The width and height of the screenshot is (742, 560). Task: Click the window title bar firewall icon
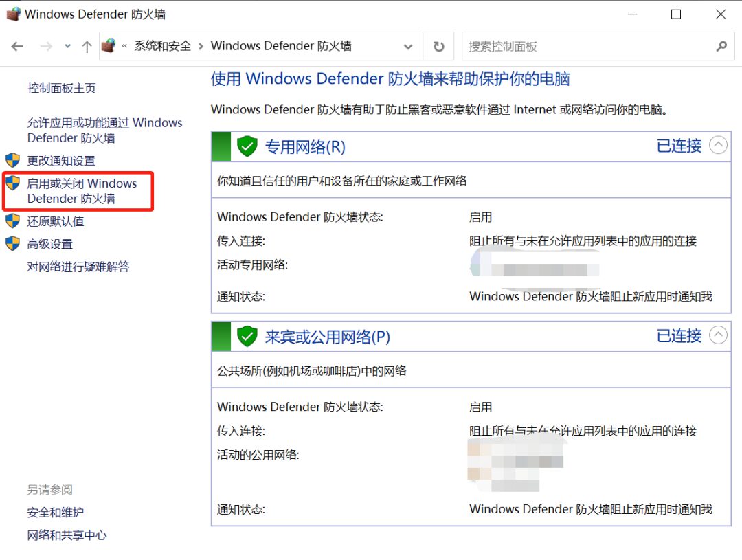pyautogui.click(x=13, y=14)
